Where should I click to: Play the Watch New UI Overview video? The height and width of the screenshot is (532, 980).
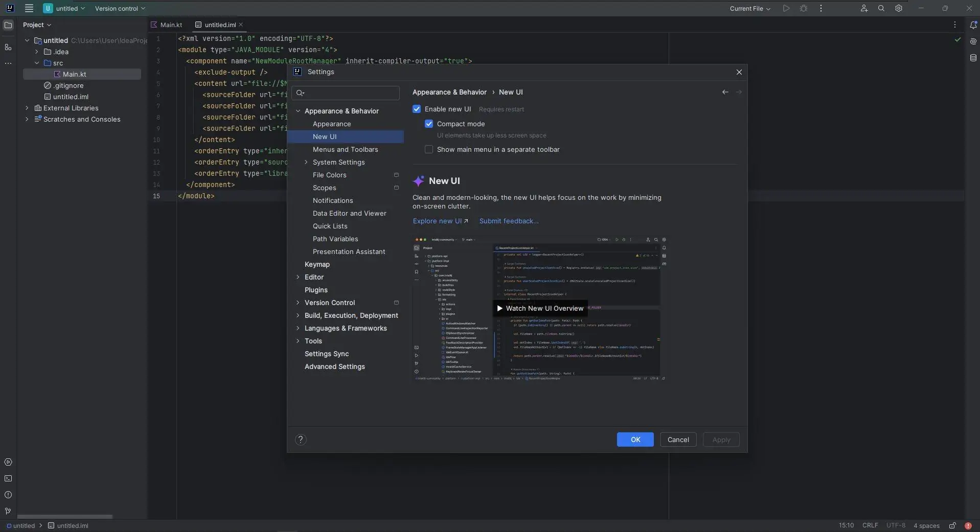pyautogui.click(x=540, y=308)
